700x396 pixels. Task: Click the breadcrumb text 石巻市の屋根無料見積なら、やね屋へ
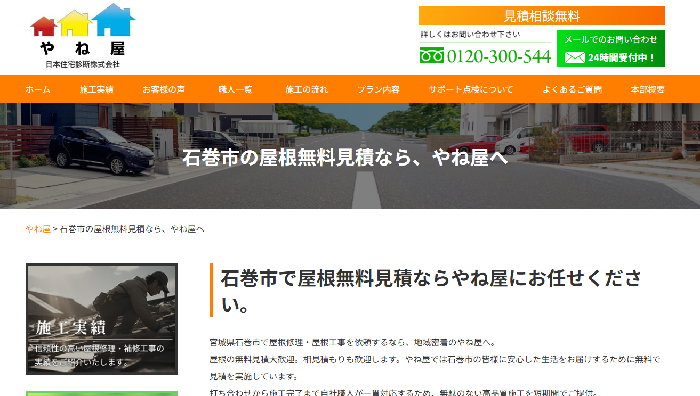pyautogui.click(x=132, y=229)
